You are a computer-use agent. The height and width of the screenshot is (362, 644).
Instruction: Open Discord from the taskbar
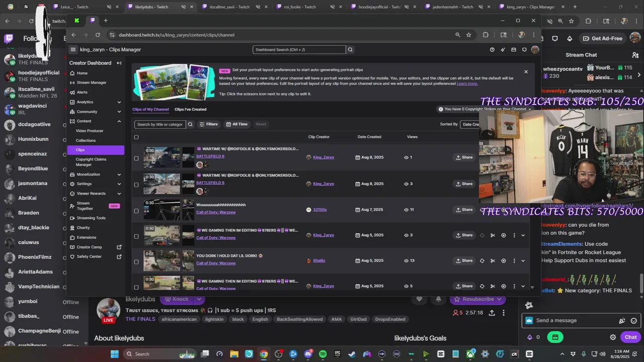coord(308,354)
